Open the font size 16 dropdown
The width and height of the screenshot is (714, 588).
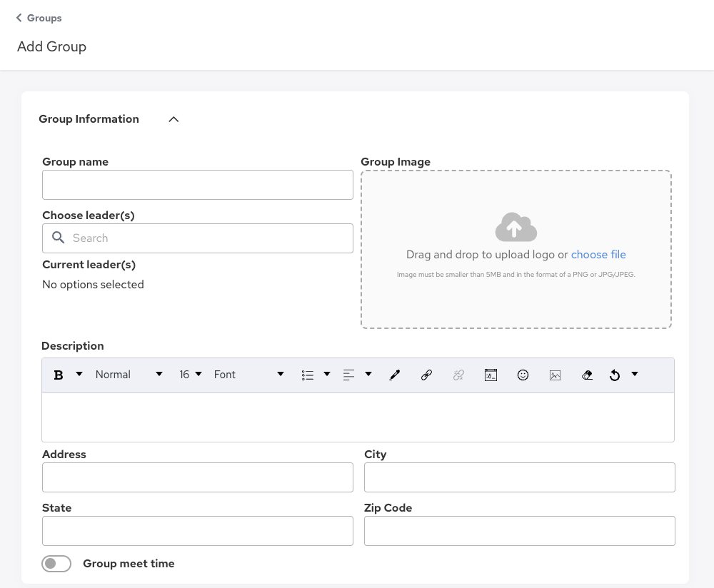(x=191, y=375)
